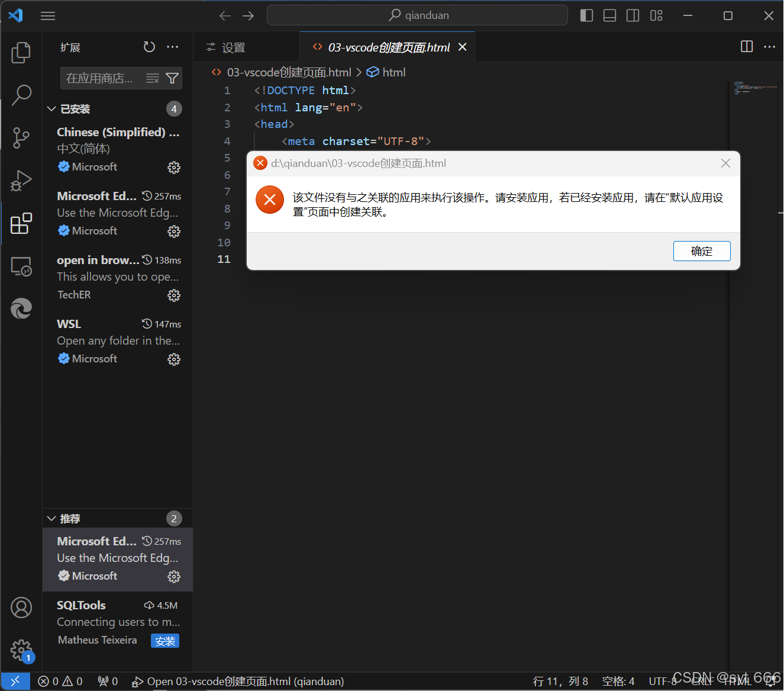Change indentation via 空格: 4
Image resolution: width=784 pixels, height=691 pixels.
(618, 682)
